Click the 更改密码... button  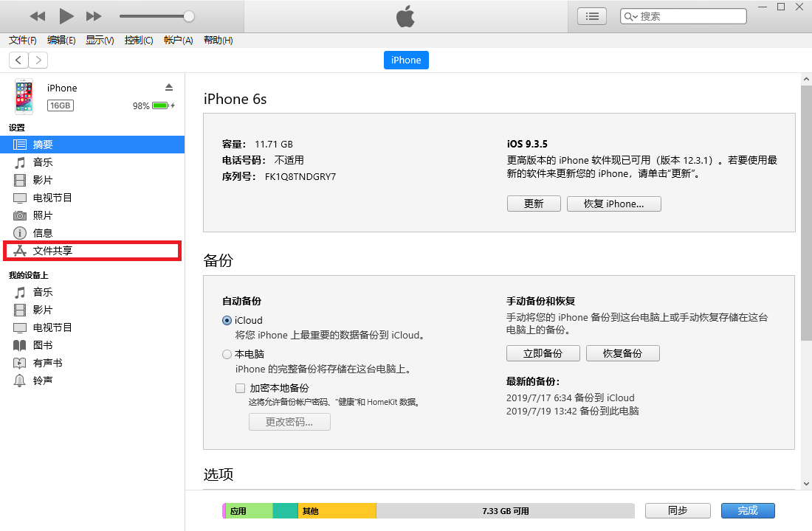[289, 422]
